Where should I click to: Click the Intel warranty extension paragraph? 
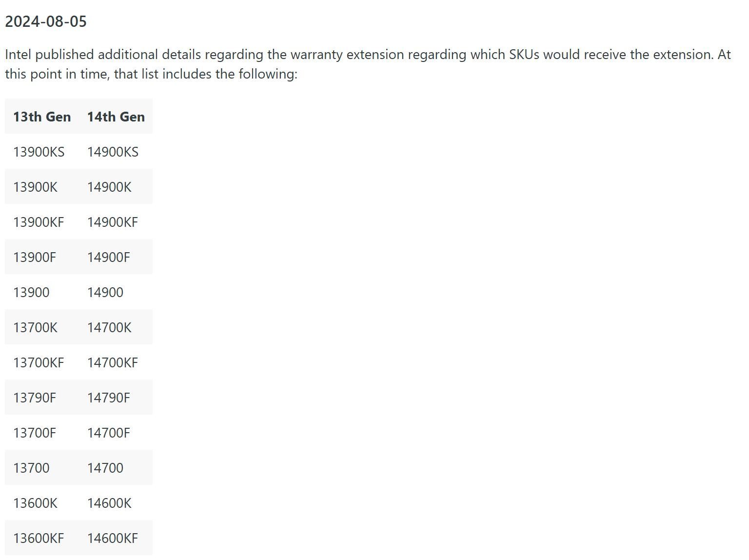[368, 64]
